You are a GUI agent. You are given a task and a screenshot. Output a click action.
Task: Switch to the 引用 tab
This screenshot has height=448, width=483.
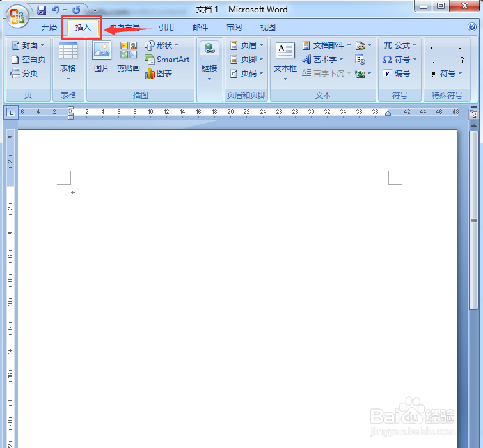click(x=166, y=27)
